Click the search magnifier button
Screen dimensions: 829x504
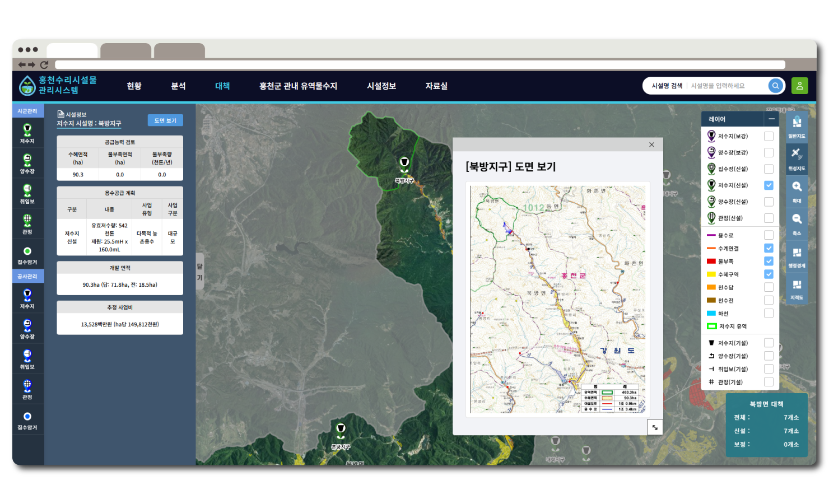click(x=775, y=86)
